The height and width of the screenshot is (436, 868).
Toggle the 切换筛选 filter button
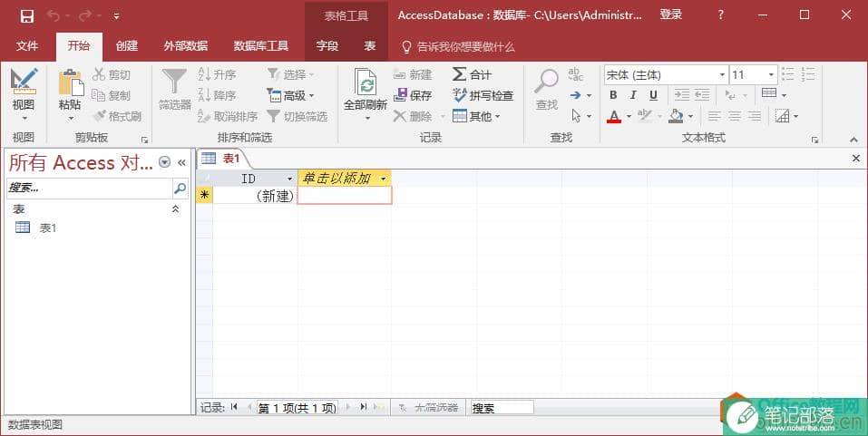click(x=297, y=116)
